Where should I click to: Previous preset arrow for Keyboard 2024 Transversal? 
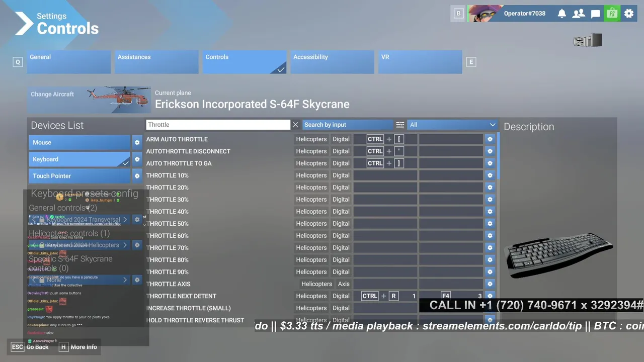pos(34,220)
